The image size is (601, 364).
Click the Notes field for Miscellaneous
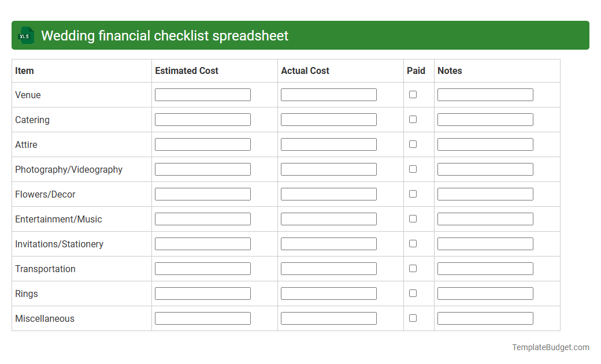[x=485, y=318]
